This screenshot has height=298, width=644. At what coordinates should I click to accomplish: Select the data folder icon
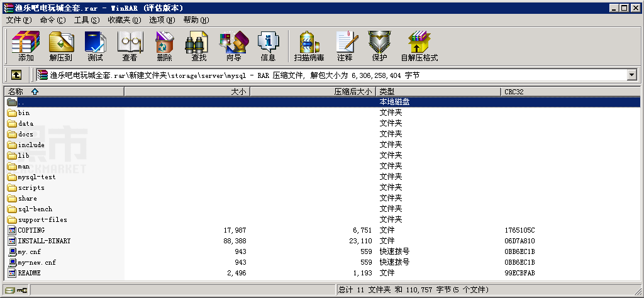[12, 123]
